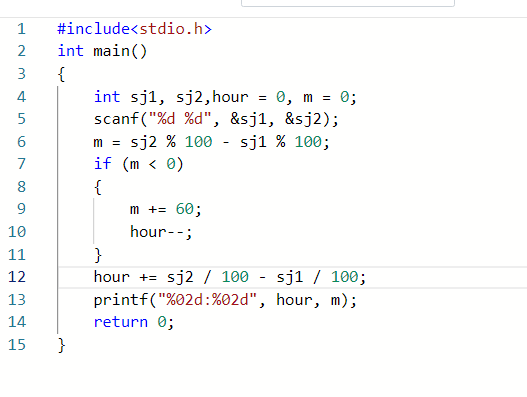Click the input box at top edge
The image size is (527, 397).
tap(348, 3)
